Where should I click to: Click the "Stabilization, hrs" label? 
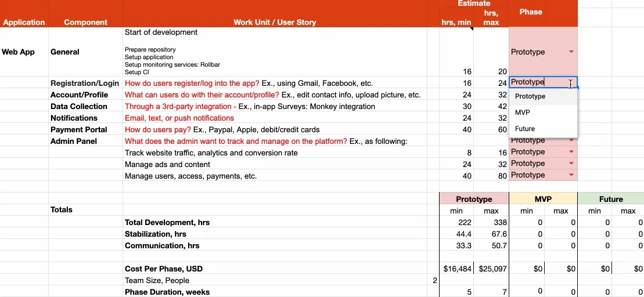click(155, 234)
